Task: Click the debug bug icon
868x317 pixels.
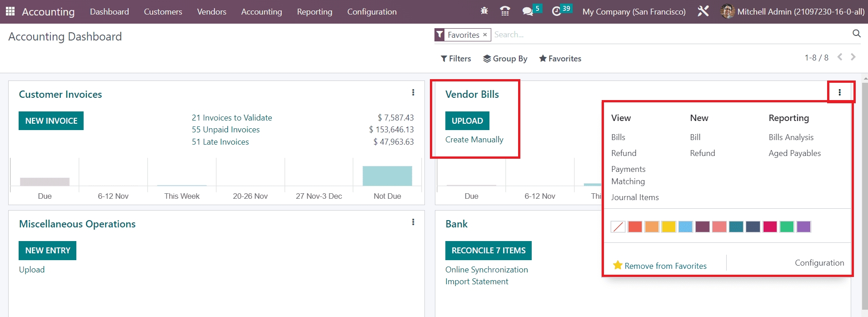Action: click(484, 11)
